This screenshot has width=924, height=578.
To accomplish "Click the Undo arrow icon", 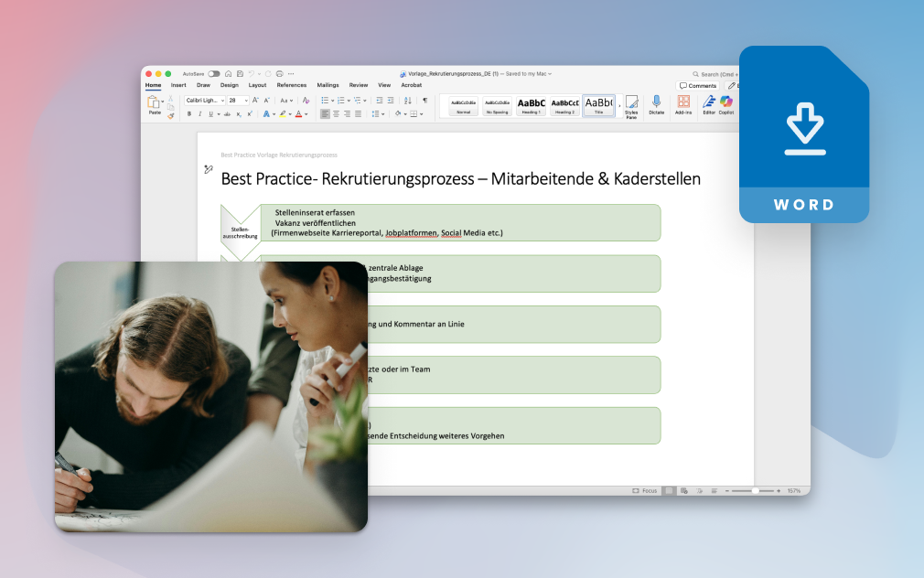I will (x=252, y=74).
